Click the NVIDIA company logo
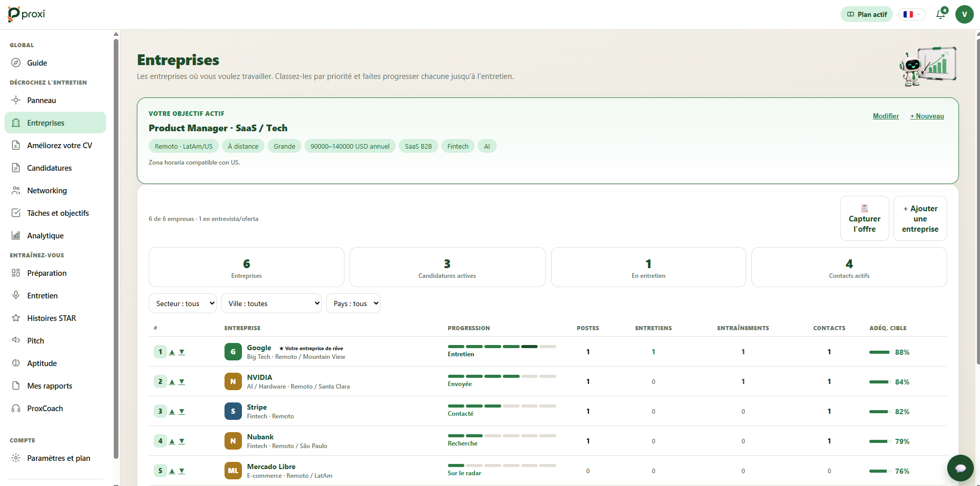 233,381
